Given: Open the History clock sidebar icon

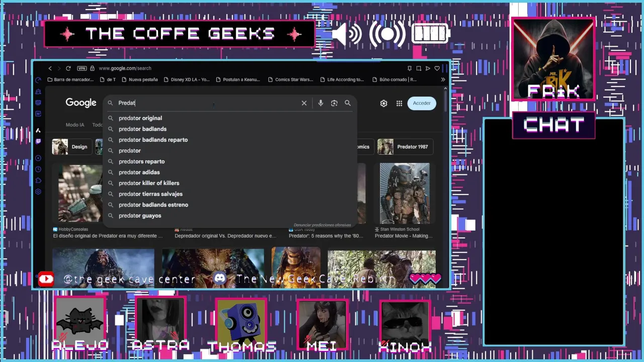Looking at the screenshot, I should click(x=38, y=169).
